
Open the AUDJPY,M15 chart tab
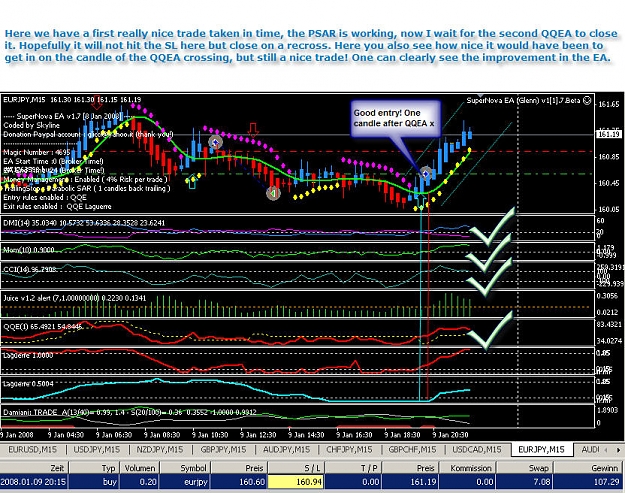(x=286, y=450)
